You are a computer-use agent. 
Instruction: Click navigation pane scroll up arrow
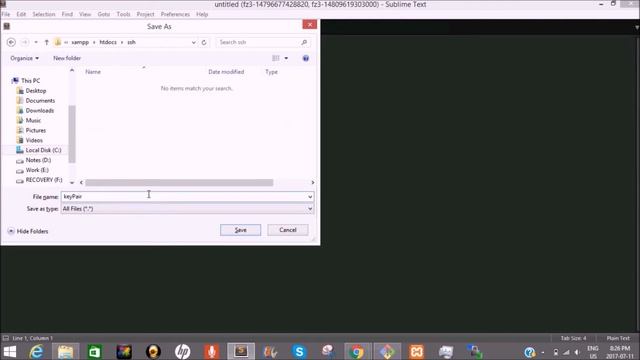[x=72, y=70]
